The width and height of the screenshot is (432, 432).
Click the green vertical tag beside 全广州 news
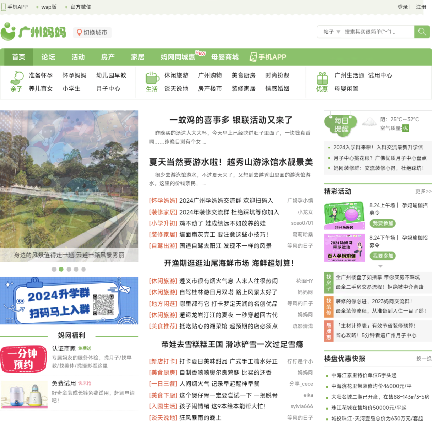pos(329,282)
